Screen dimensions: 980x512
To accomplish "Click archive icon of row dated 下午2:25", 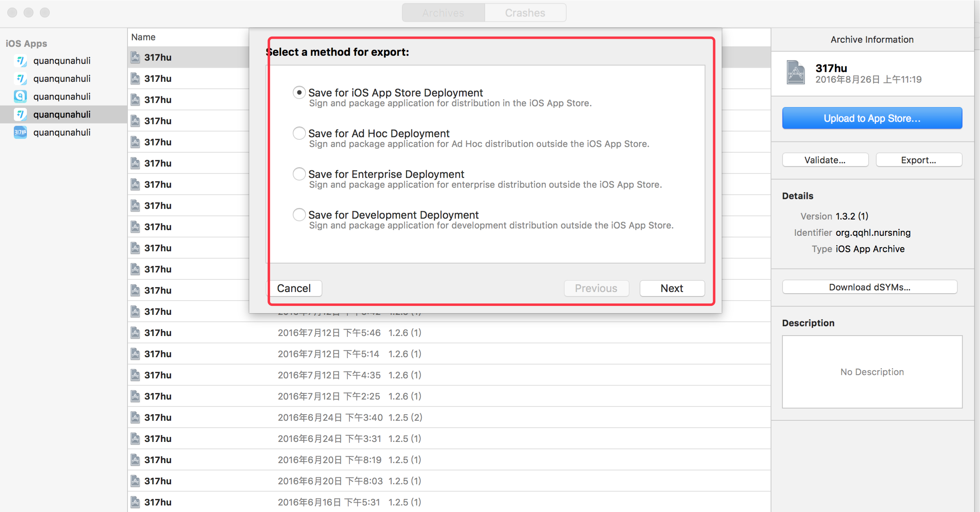I will pyautogui.click(x=135, y=396).
